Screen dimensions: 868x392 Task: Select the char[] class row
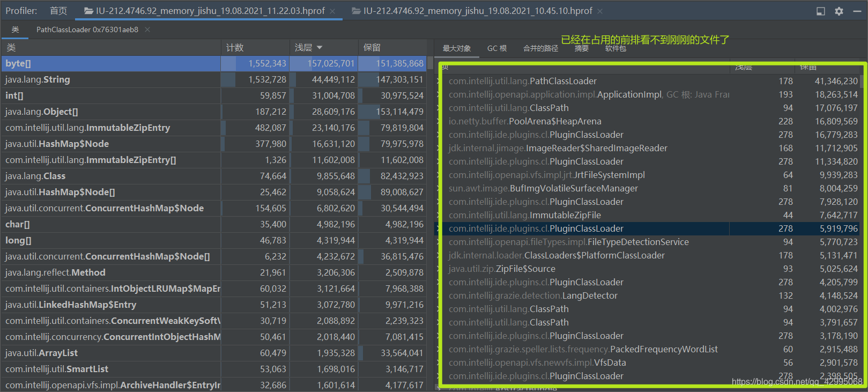(214, 224)
